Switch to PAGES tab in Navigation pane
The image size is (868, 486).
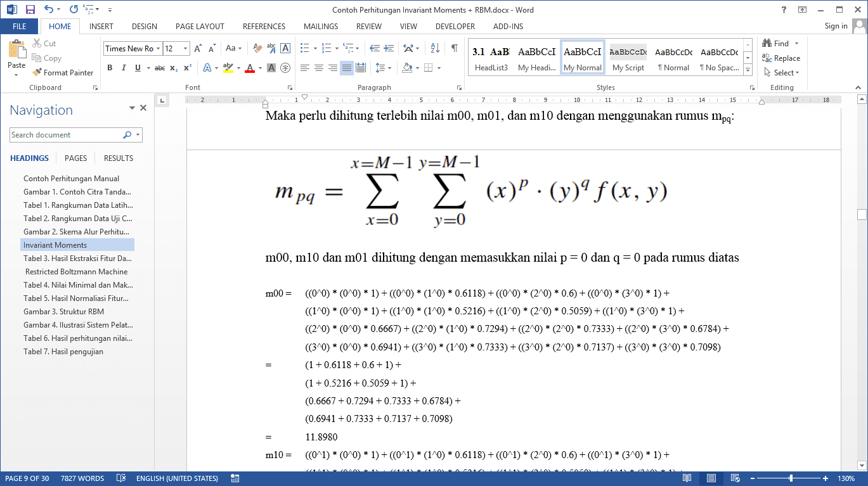click(76, 158)
